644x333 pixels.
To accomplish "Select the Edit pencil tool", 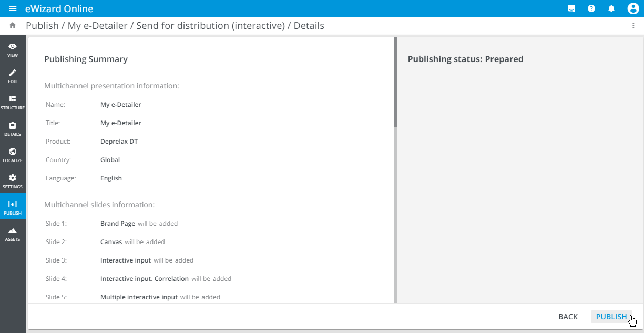I will 13,76.
